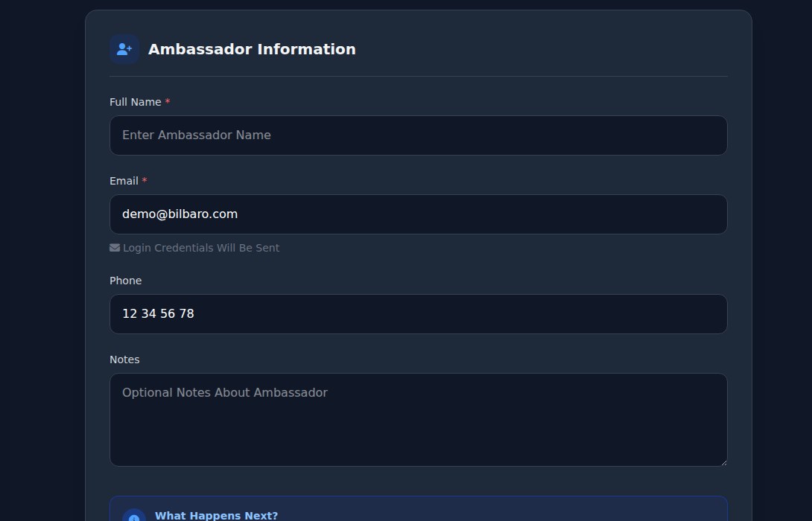Click the info icon beside What Happens Next
The image size is (812, 521).
[134, 516]
